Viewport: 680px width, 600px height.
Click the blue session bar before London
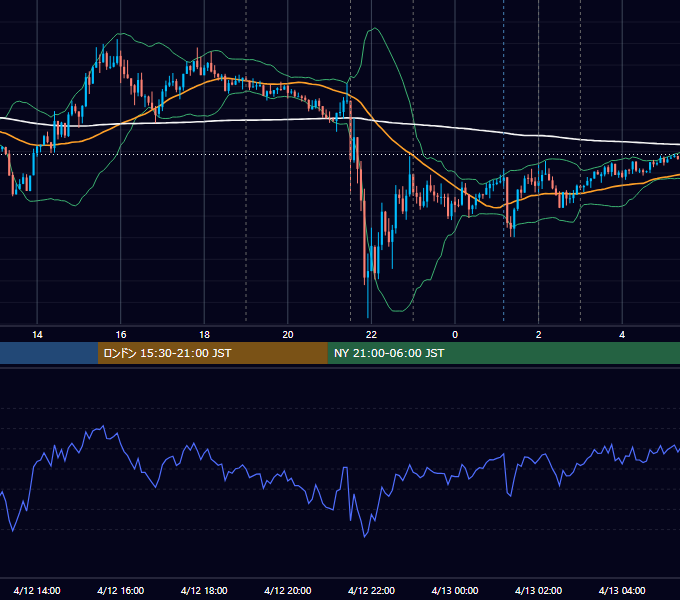49,353
